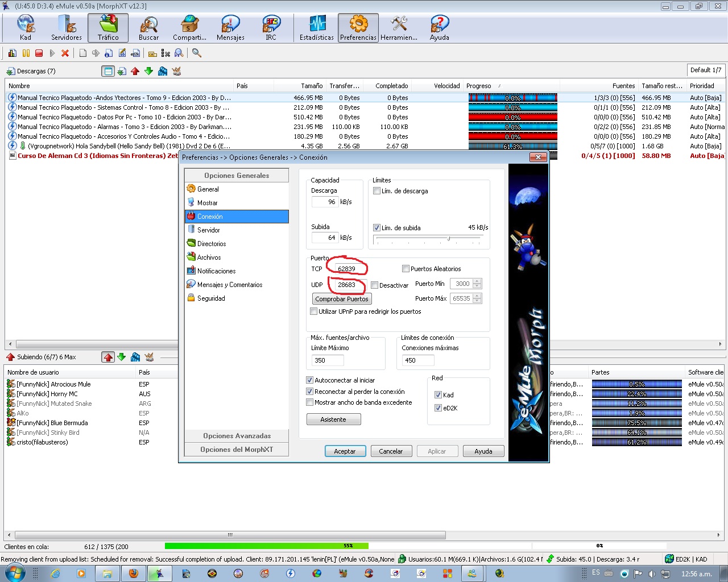Click the TCP port input field

click(x=346, y=269)
